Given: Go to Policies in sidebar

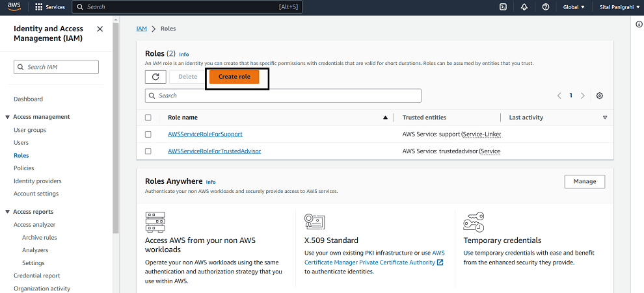Looking at the screenshot, I should click(24, 168).
